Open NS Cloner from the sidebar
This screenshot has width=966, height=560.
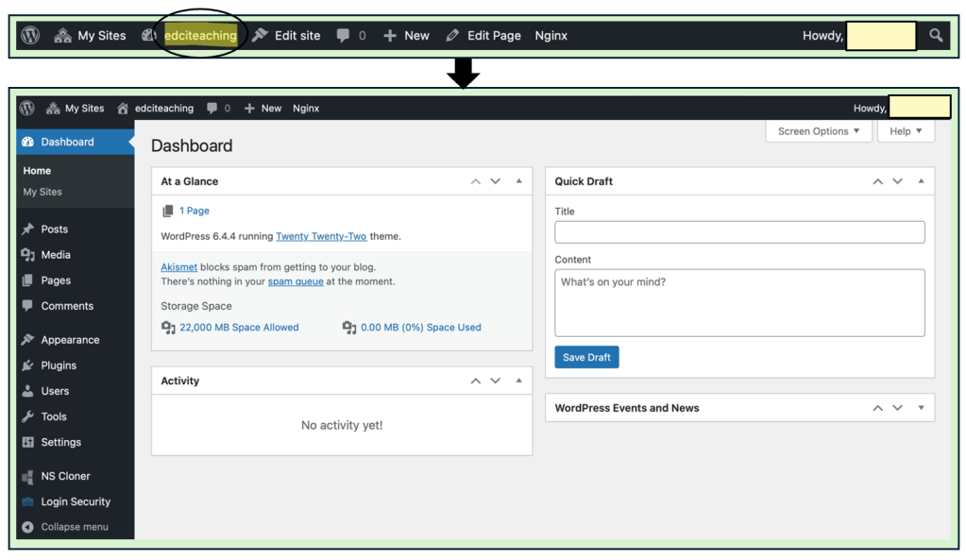click(x=65, y=476)
